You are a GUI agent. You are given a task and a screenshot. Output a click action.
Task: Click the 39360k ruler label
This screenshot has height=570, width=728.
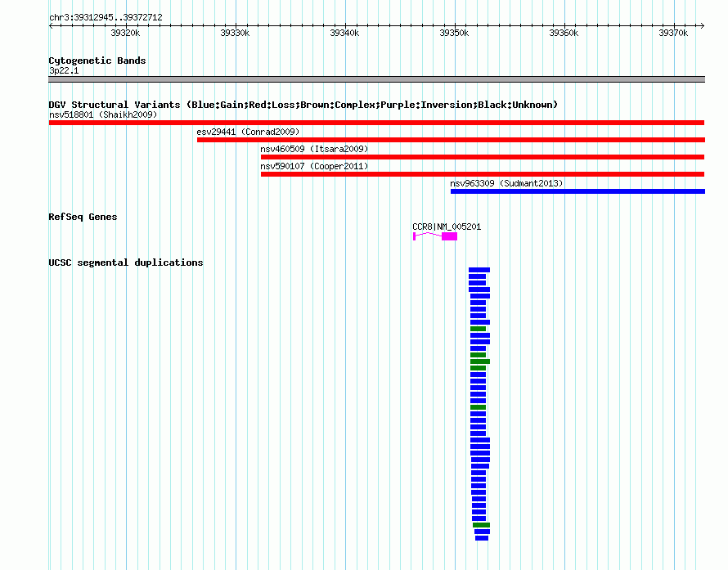point(564,33)
